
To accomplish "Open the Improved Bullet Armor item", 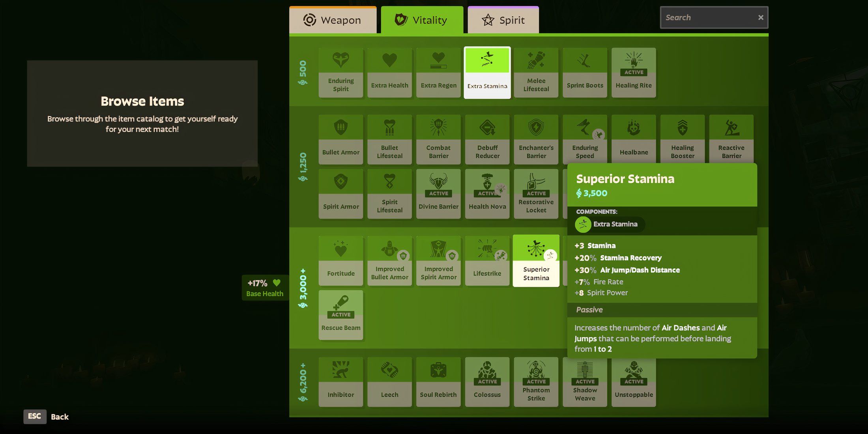I will click(x=389, y=261).
